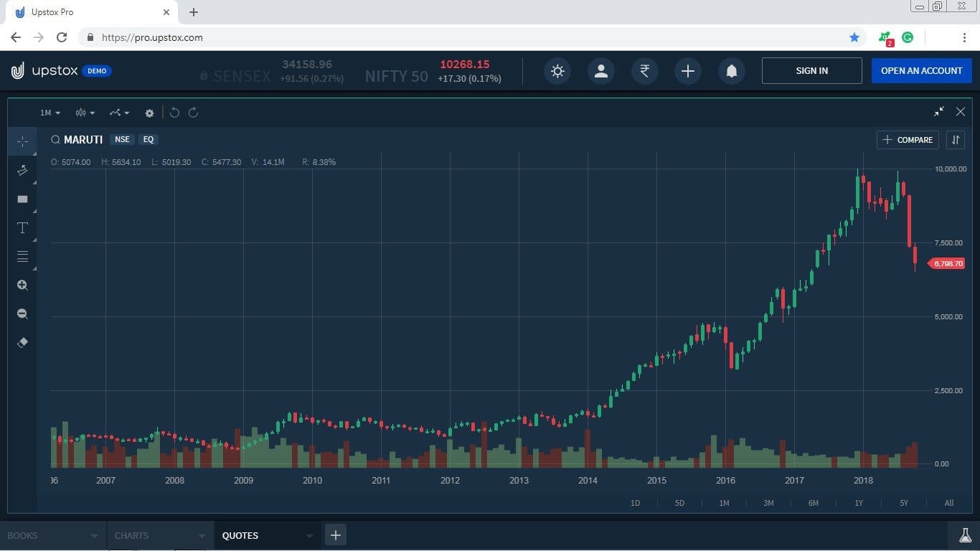Open the indicators dropdown

point(118,113)
